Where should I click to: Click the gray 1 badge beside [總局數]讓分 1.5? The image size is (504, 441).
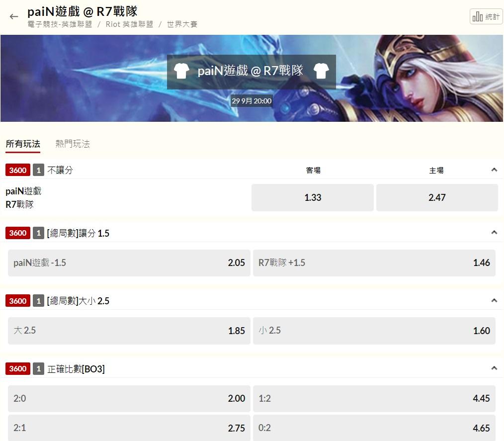click(x=39, y=233)
